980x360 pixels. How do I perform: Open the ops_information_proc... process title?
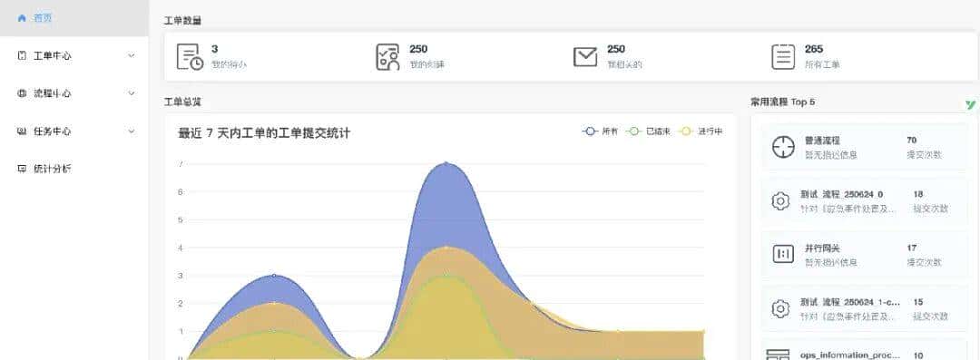click(850, 355)
